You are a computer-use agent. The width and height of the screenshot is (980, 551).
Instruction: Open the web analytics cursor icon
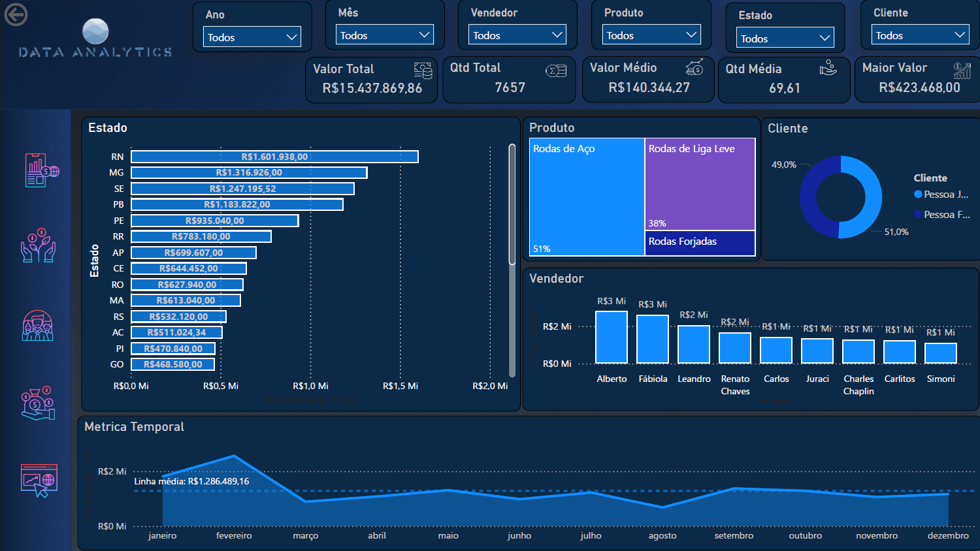tap(39, 480)
